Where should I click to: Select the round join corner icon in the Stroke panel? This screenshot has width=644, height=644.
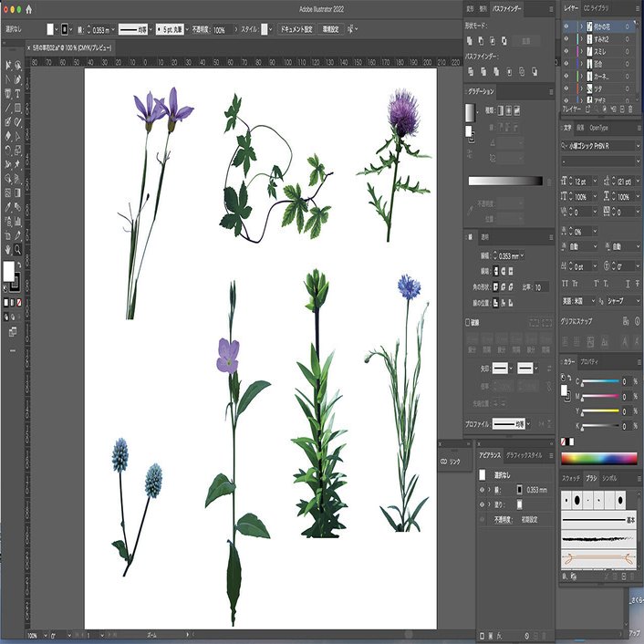(x=504, y=286)
